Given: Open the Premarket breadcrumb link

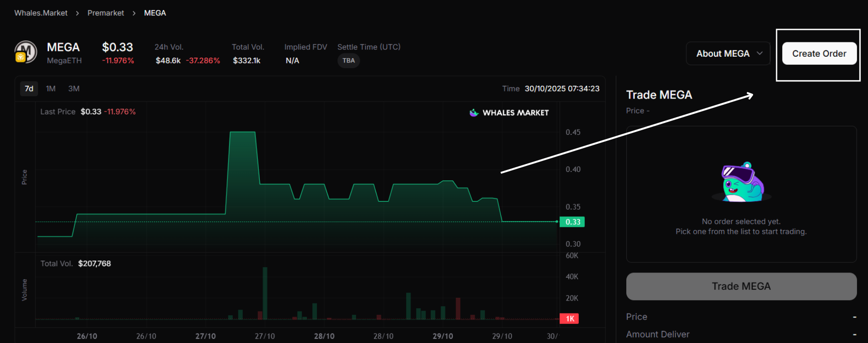Looking at the screenshot, I should click(105, 13).
